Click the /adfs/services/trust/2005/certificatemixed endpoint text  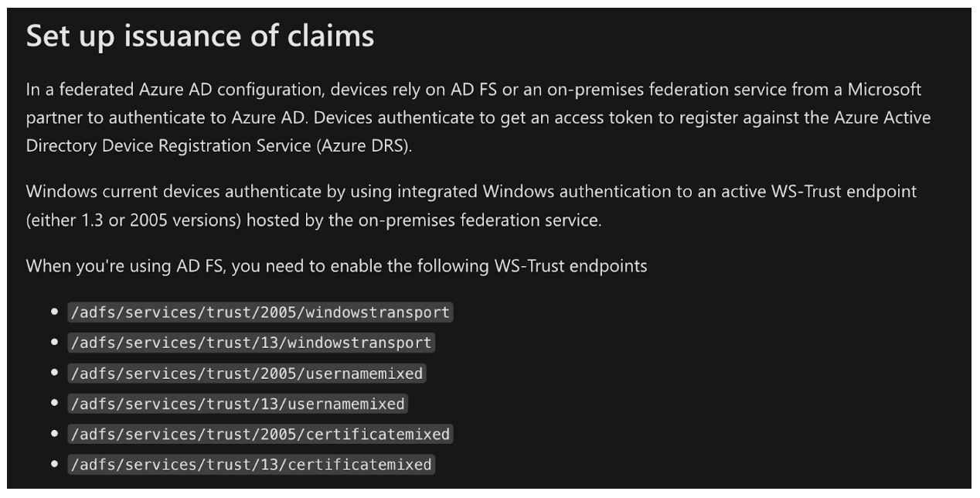(x=260, y=435)
